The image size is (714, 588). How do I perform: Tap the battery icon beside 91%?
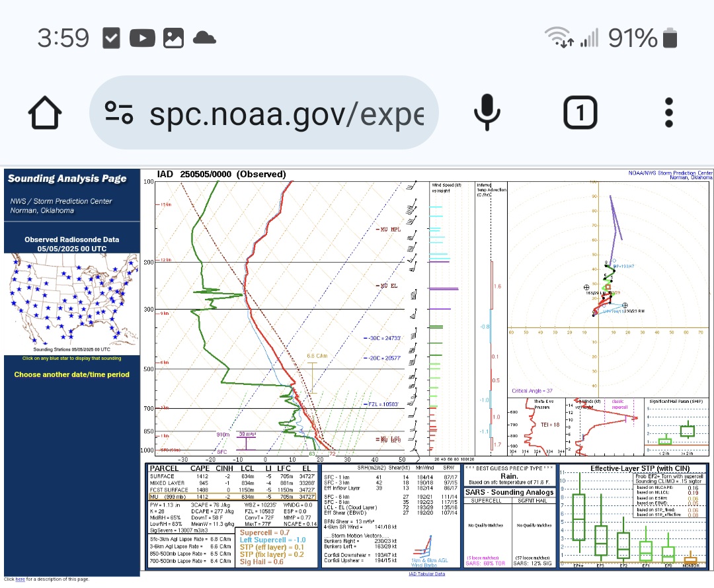pos(670,37)
